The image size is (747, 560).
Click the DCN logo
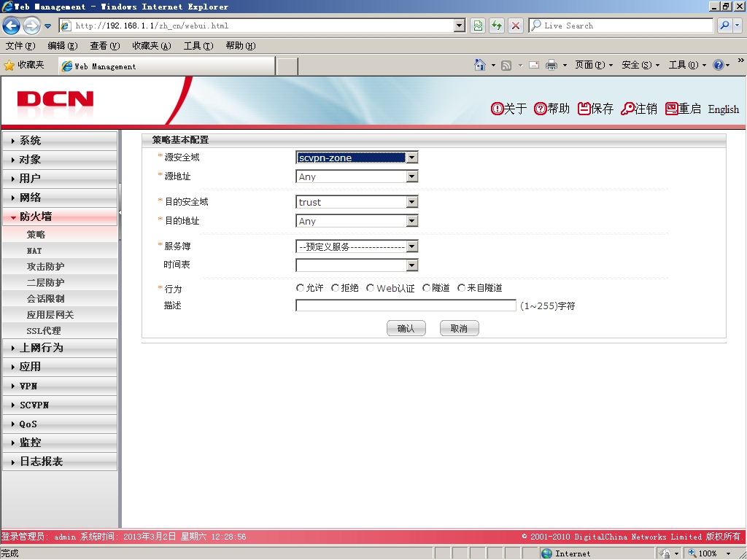(x=55, y=99)
